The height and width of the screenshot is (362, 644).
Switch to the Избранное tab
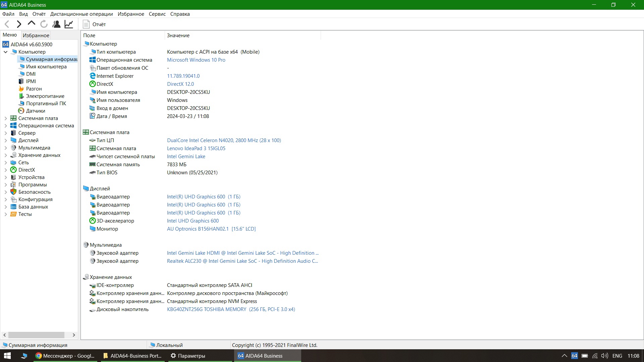(36, 35)
